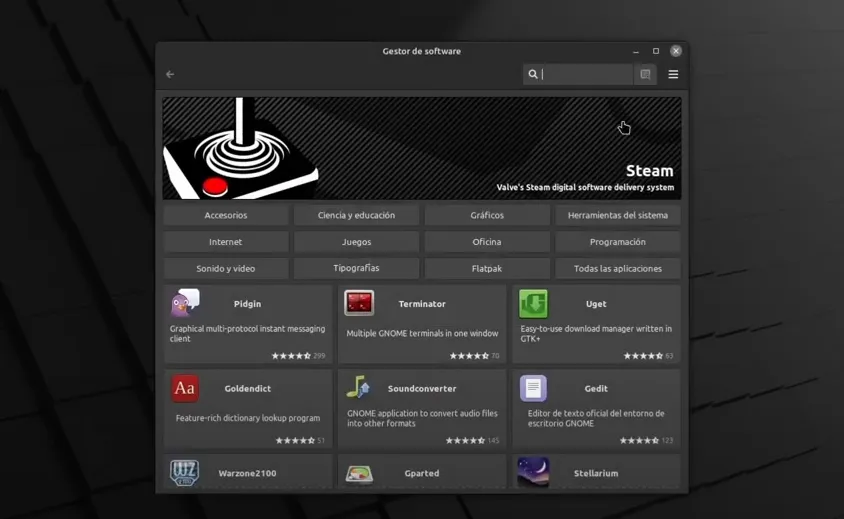Click the Gparted disk icon
The width and height of the screenshot is (844, 519).
359,474
